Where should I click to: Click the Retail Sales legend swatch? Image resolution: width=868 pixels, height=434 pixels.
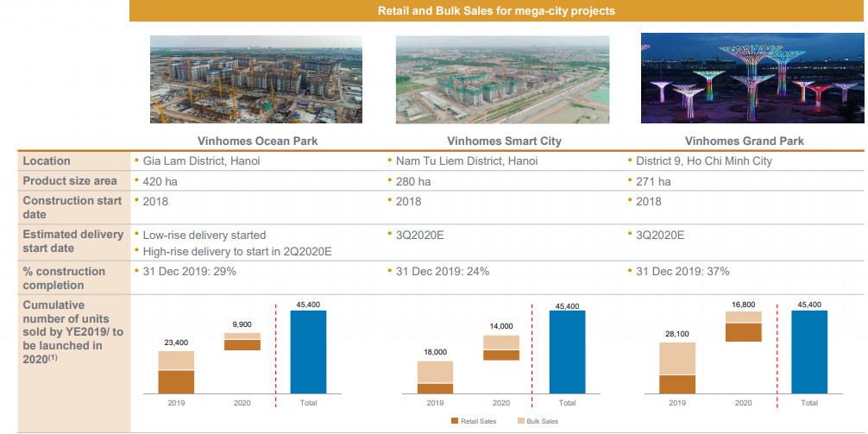[x=456, y=421]
